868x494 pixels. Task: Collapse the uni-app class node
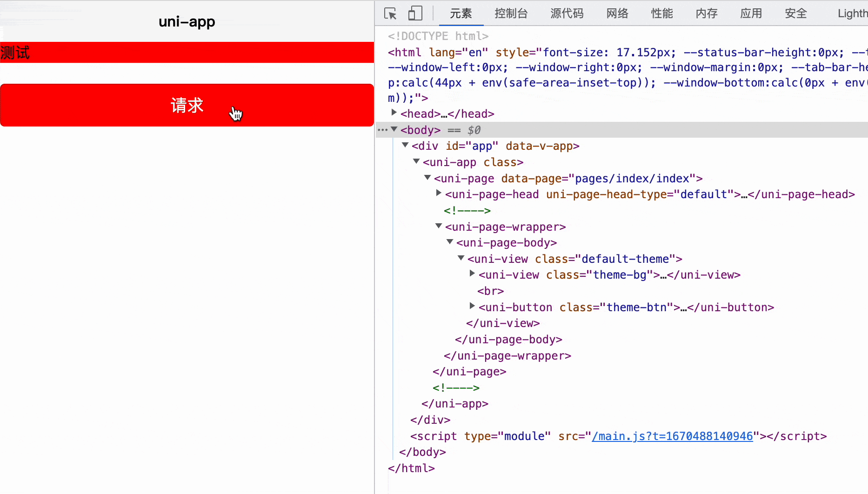[416, 161]
